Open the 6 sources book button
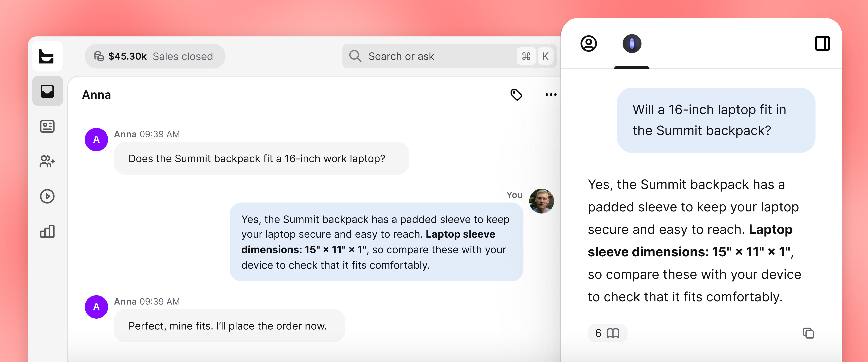The image size is (868, 362). tap(608, 333)
